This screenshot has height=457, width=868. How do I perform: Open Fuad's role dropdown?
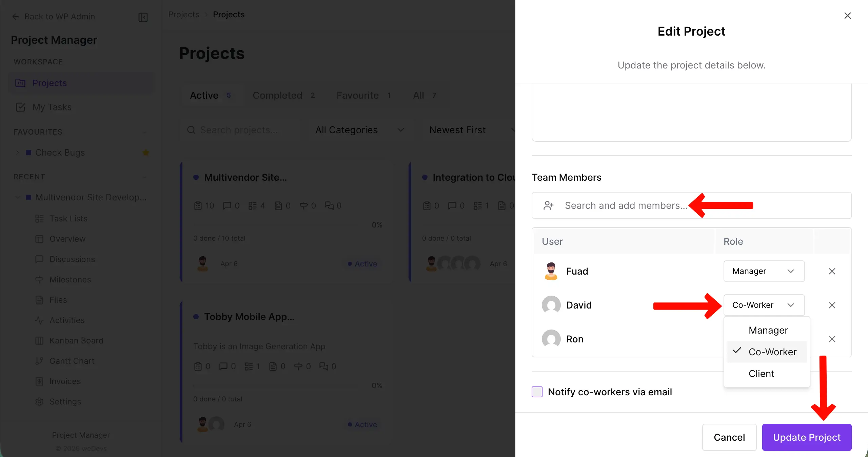pos(764,271)
